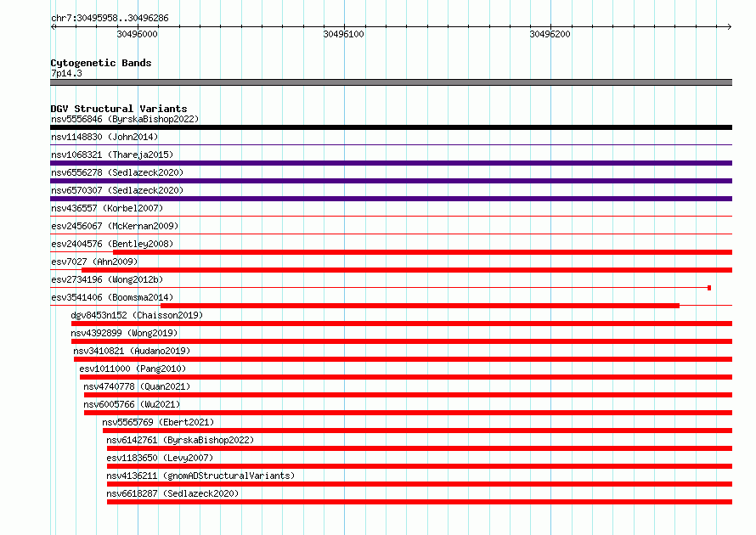Screen dimensions: 756x535
Task: Select esv3541406 (Boomsma2014) label
Action: point(112,297)
